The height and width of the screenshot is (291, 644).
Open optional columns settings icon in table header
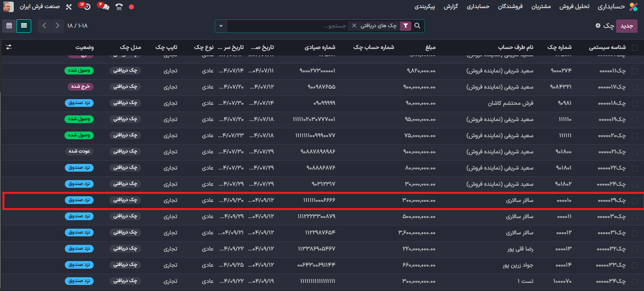9,47
